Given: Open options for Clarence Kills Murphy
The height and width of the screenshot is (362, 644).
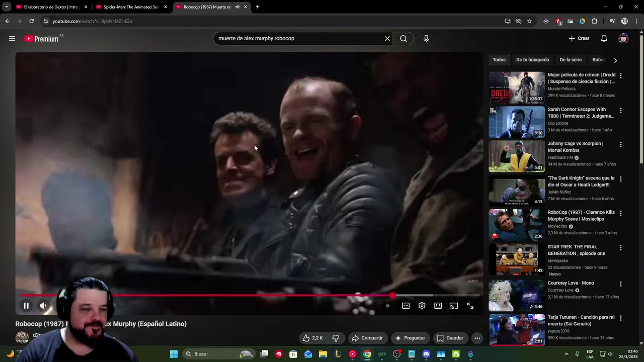Looking at the screenshot, I should coord(620,213).
